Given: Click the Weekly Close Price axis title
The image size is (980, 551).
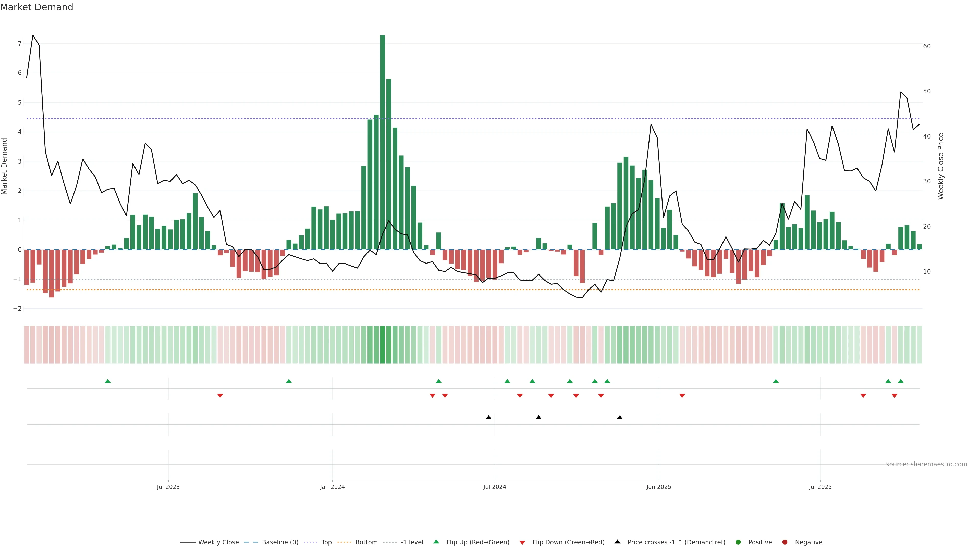Looking at the screenshot, I should coord(941,166).
